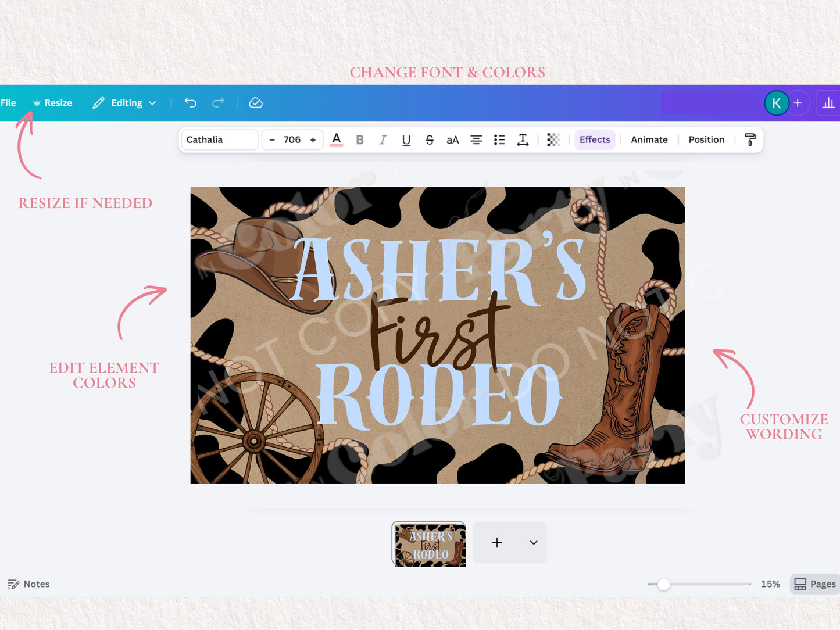The height and width of the screenshot is (630, 840).
Task: Open the text color picker
Action: pos(336,139)
